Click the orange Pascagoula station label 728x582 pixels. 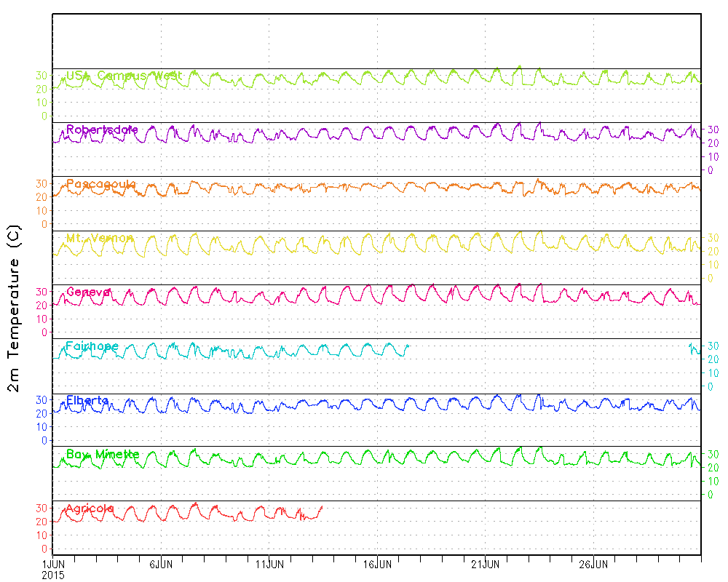tap(101, 184)
